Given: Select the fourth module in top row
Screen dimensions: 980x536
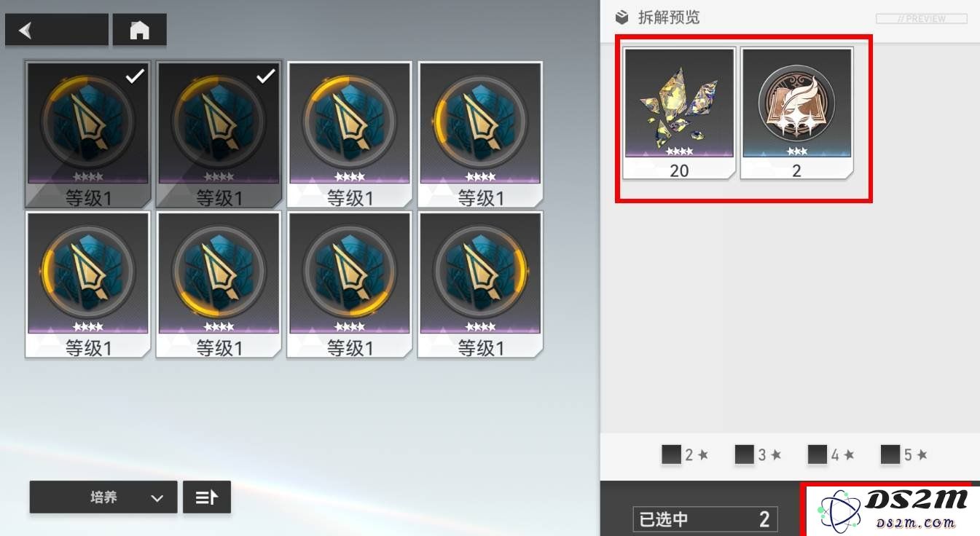Looking at the screenshot, I should pos(481,135).
